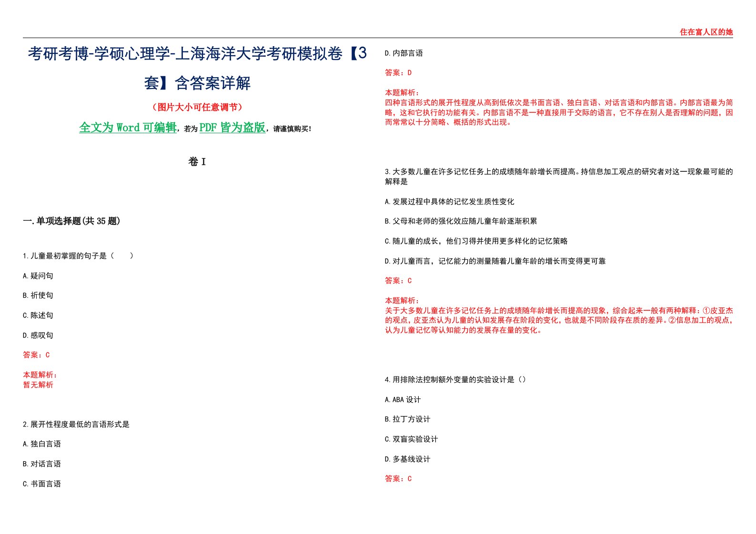Select option 'D.多基线设计'

coord(408,459)
